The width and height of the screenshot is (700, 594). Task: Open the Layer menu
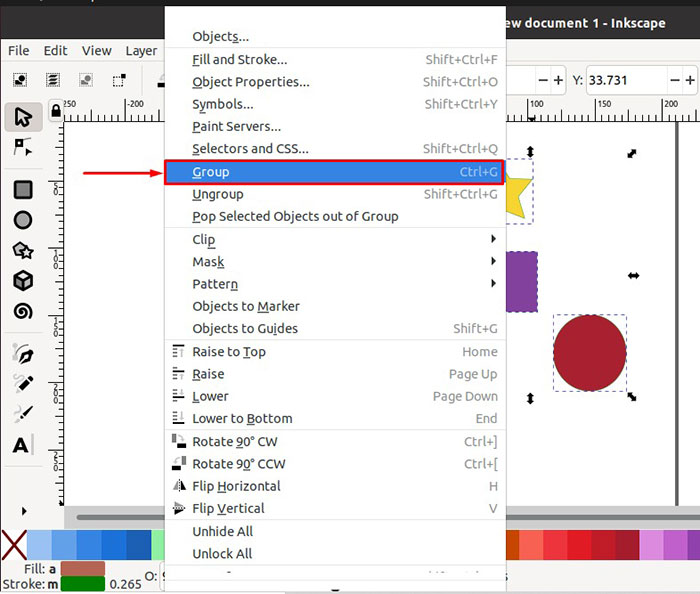click(141, 51)
